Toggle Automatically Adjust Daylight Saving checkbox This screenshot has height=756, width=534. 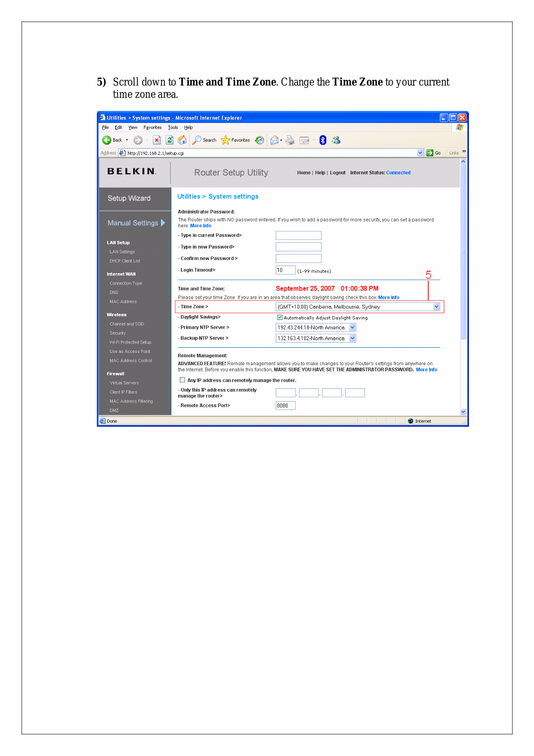280,318
